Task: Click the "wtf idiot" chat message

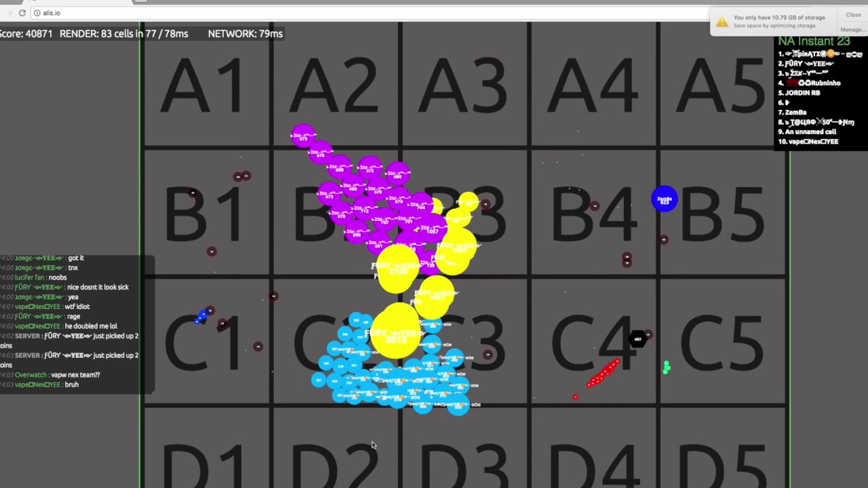Action: coord(77,306)
